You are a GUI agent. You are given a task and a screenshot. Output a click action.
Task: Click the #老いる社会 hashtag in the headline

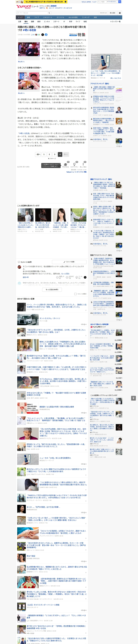pos(30,30)
